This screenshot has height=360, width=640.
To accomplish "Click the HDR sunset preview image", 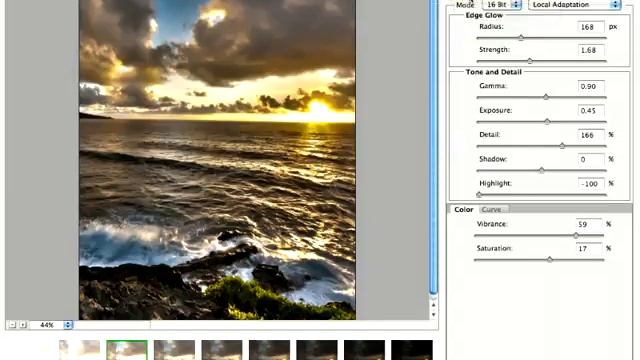I will [217, 160].
